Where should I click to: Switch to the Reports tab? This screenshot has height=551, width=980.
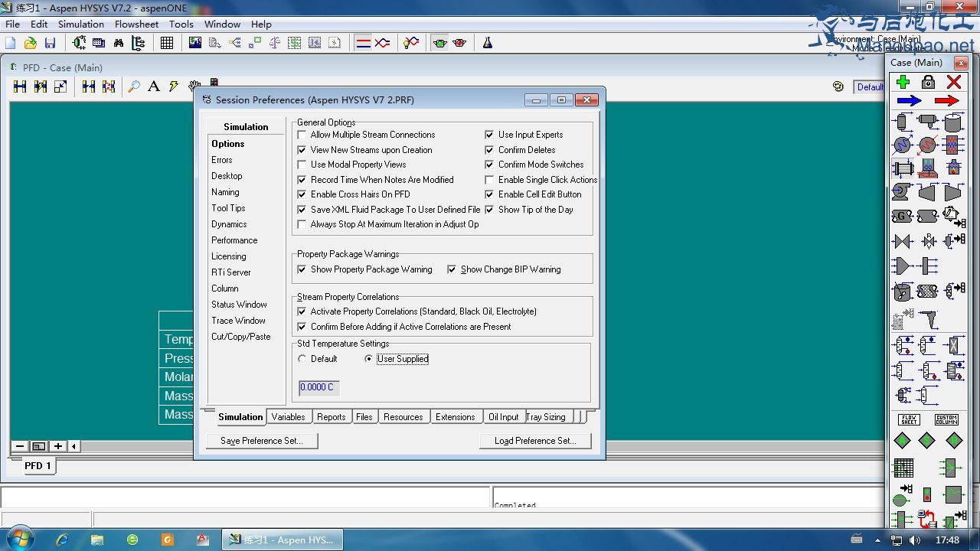click(332, 417)
